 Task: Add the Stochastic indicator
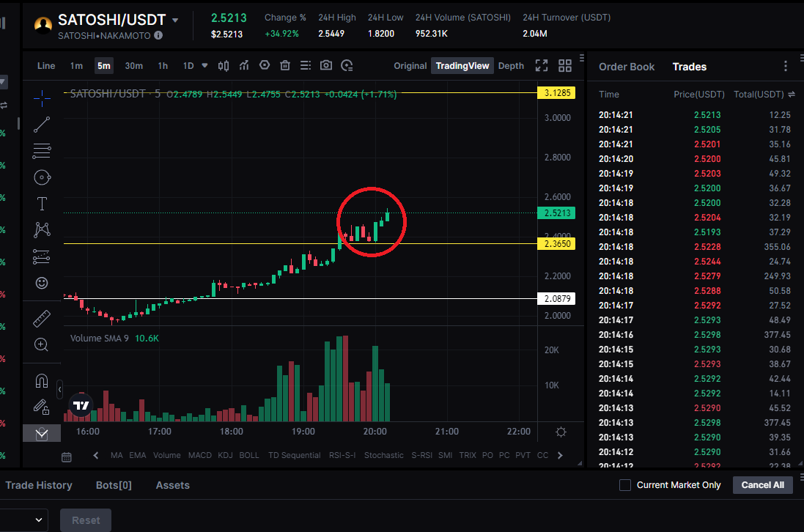tap(384, 455)
